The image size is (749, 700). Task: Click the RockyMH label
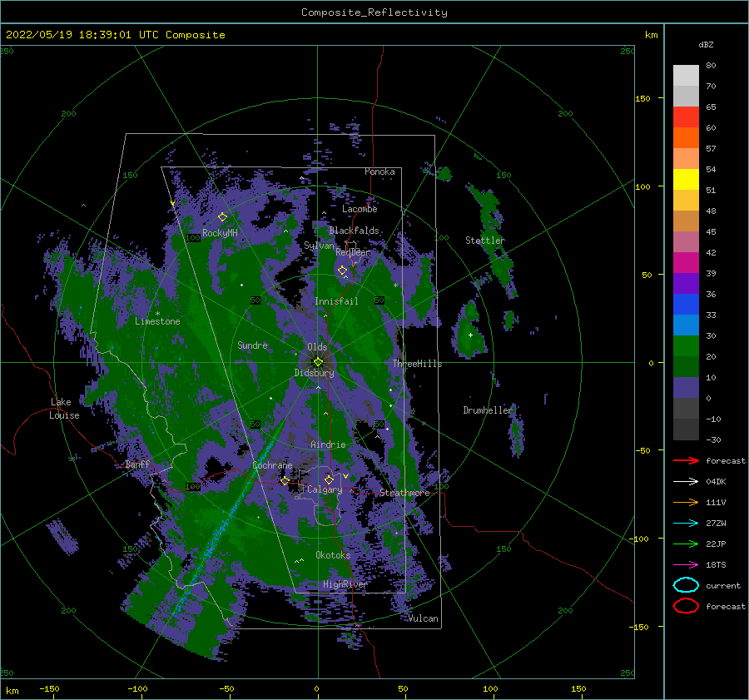[220, 233]
